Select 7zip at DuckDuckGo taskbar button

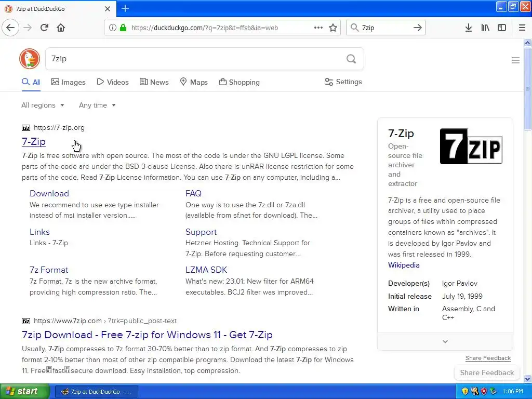pos(96,392)
